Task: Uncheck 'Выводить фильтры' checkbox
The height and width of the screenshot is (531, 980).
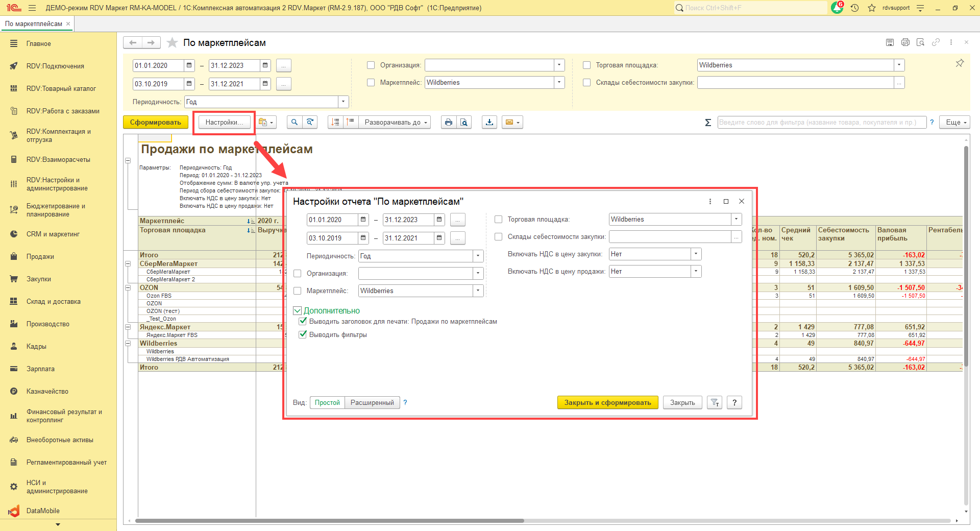Action: click(303, 334)
